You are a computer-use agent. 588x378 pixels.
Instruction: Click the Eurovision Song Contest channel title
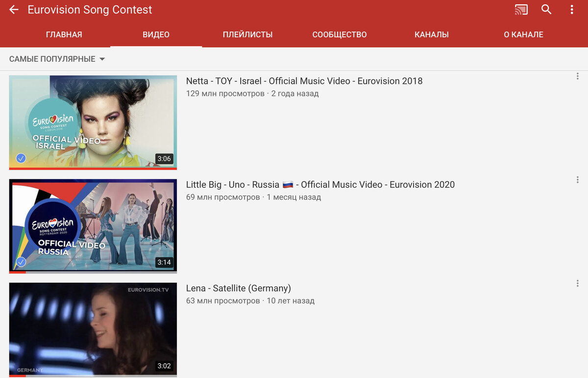tap(90, 10)
